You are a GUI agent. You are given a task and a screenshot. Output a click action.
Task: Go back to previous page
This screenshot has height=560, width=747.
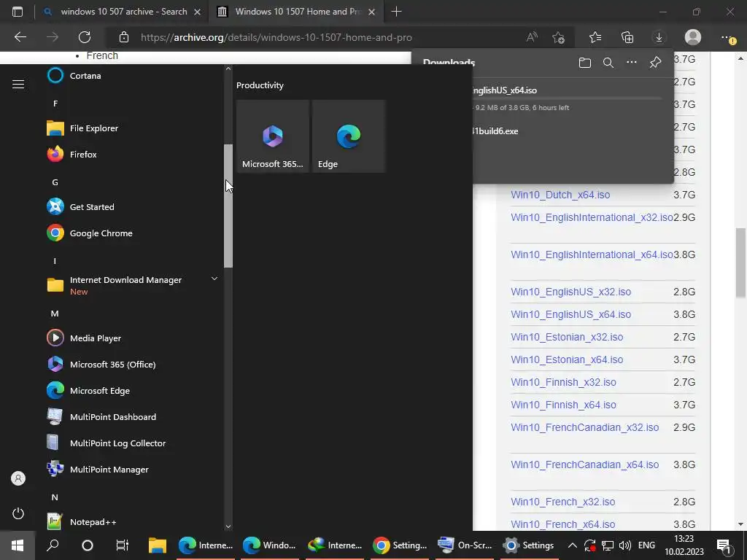pos(20,37)
